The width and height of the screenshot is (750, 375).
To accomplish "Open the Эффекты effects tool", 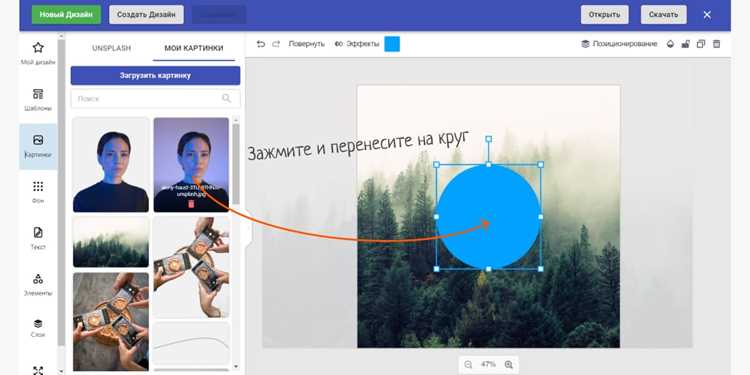I will (357, 44).
